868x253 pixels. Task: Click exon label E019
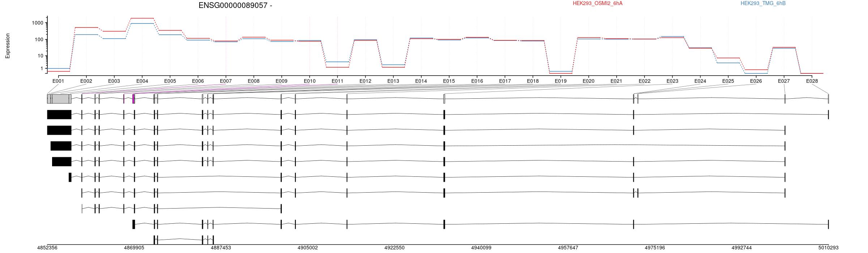pos(561,81)
